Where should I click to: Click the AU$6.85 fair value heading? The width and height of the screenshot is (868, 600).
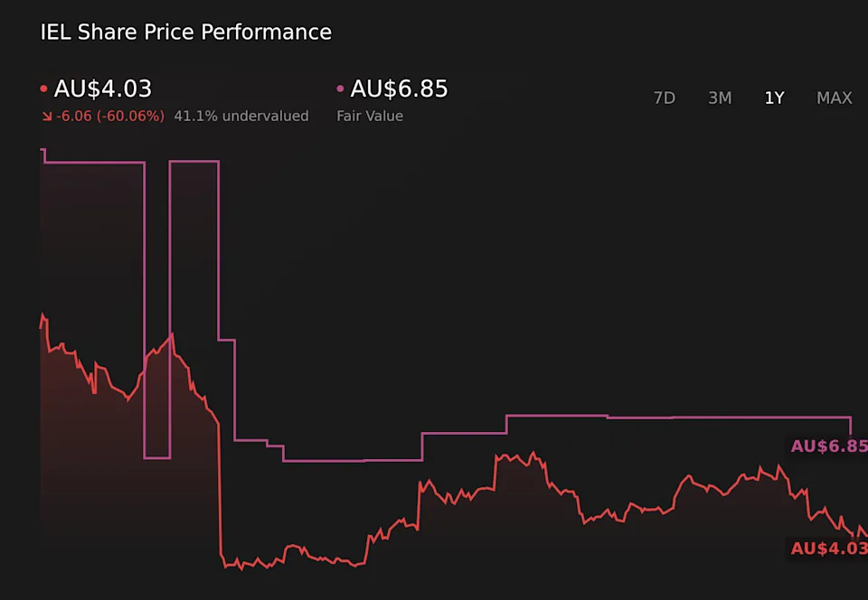click(399, 89)
